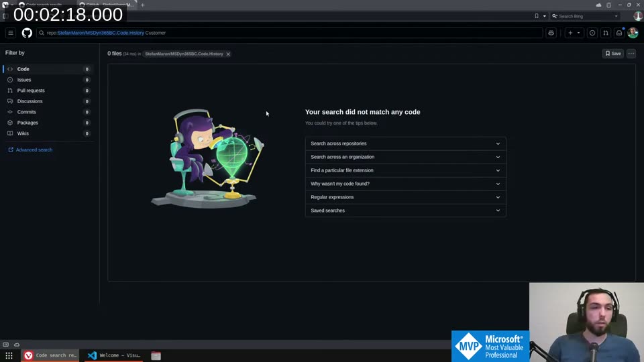Open the notifications inbox icon
Screen dimensions: 644x362
(619, 33)
